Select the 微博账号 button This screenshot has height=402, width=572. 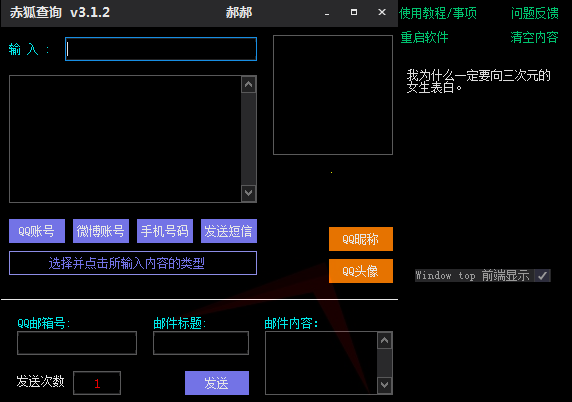tap(101, 231)
